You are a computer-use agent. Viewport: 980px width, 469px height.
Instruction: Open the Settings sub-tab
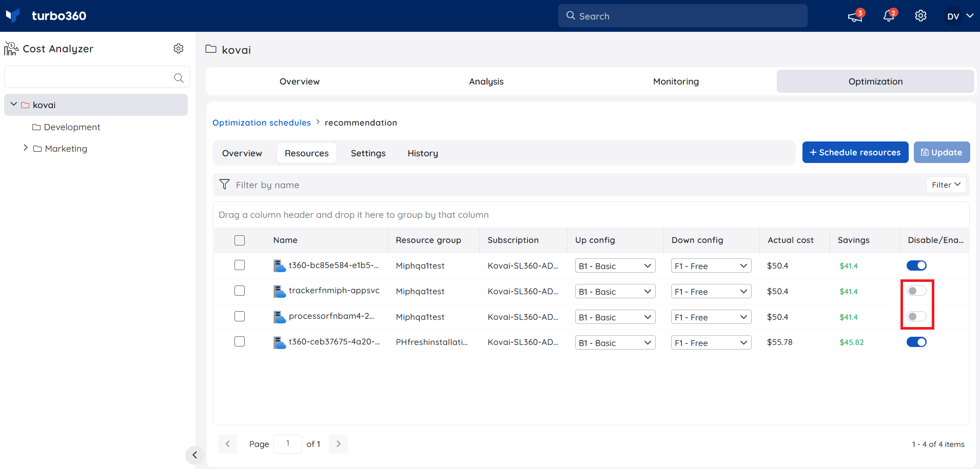[368, 153]
